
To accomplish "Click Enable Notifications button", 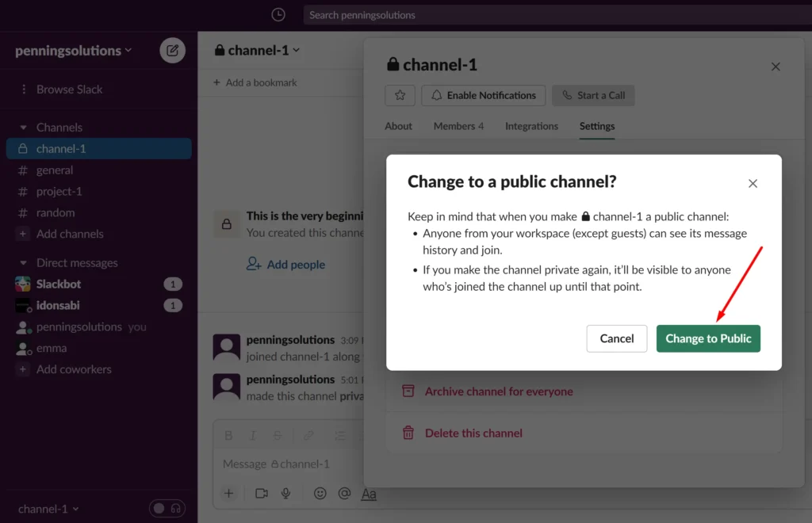I will 483,95.
